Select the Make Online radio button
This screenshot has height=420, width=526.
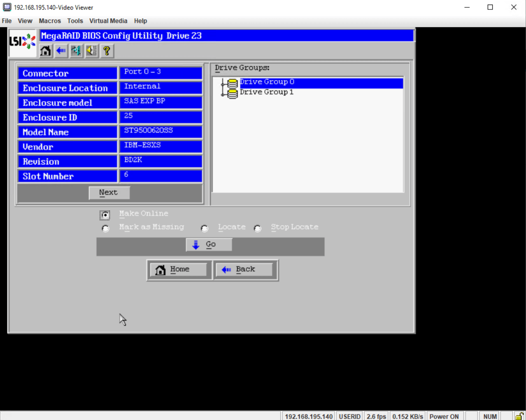pos(105,215)
